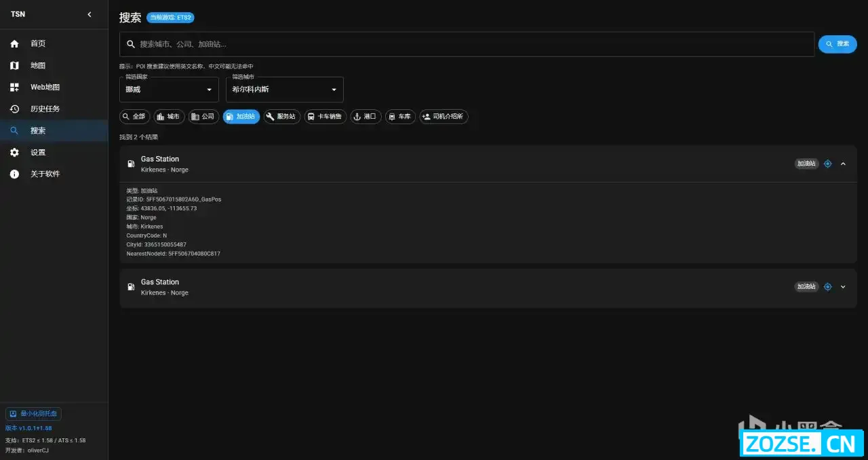Open the 筛选城市 dropdown showing 希尔科内斯

285,90
